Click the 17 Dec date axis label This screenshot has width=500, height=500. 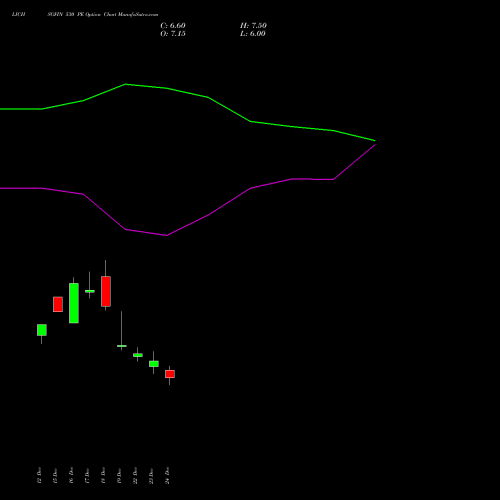pyautogui.click(x=87, y=476)
